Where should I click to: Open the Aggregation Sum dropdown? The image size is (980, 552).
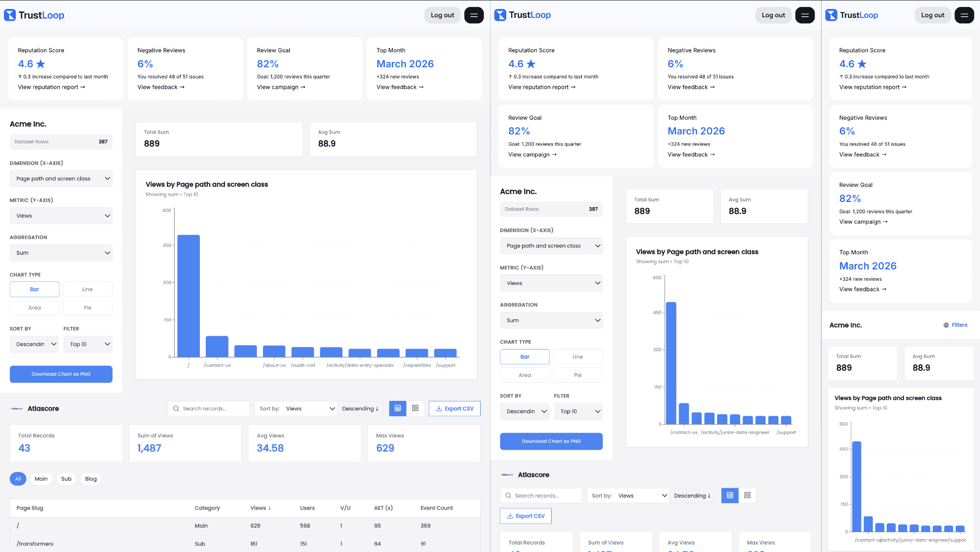[61, 253]
